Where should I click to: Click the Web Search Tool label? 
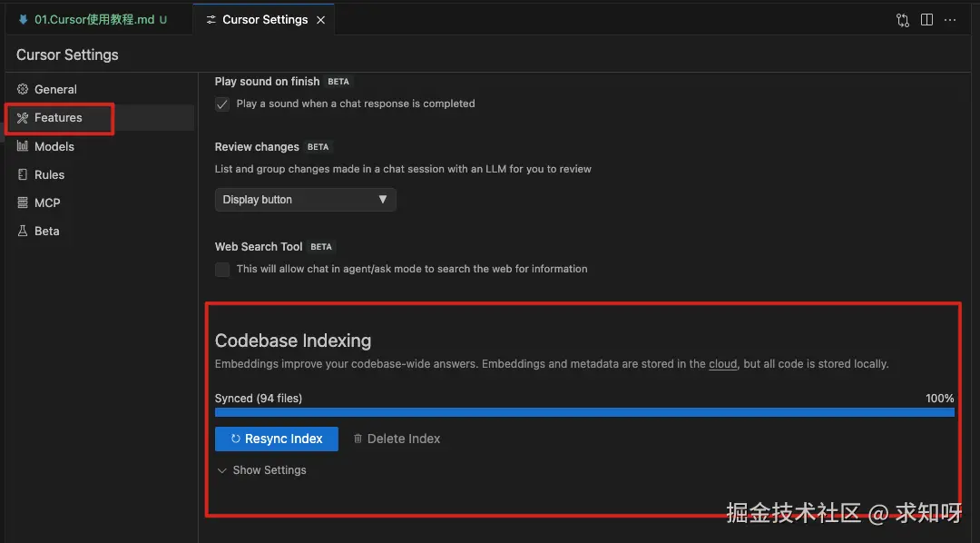(259, 247)
